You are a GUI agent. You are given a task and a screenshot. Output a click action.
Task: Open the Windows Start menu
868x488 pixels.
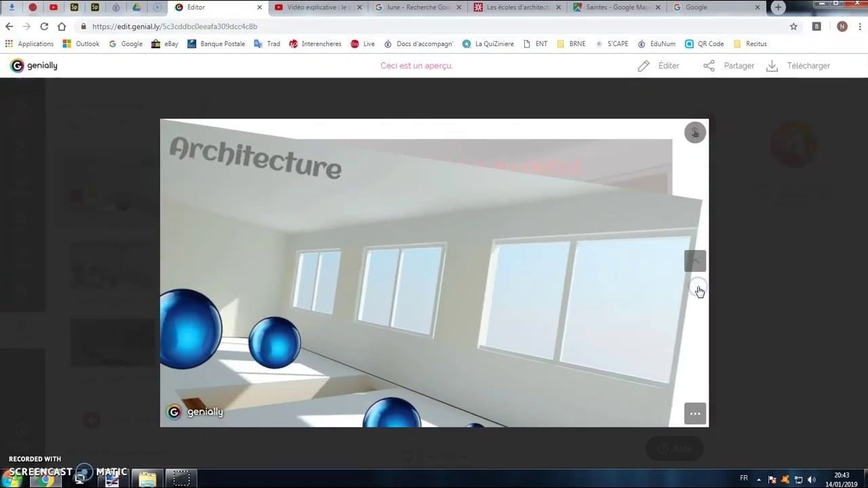click(13, 479)
